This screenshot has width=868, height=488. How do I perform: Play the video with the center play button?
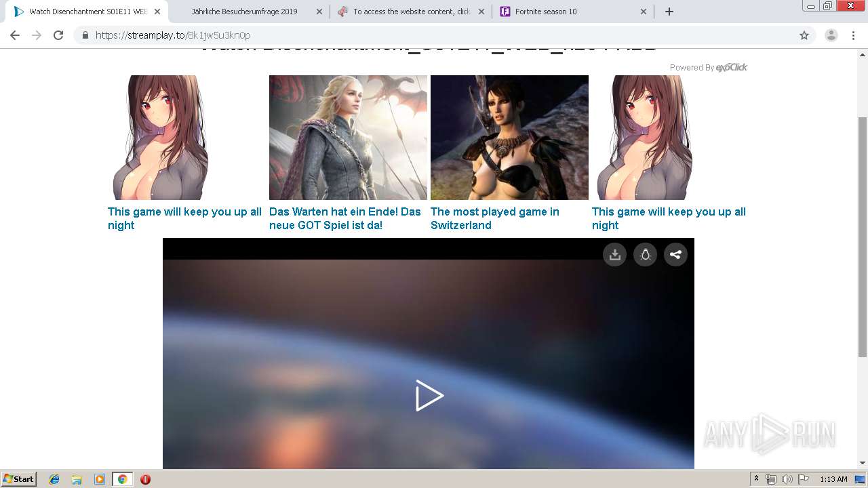pyautogui.click(x=429, y=395)
